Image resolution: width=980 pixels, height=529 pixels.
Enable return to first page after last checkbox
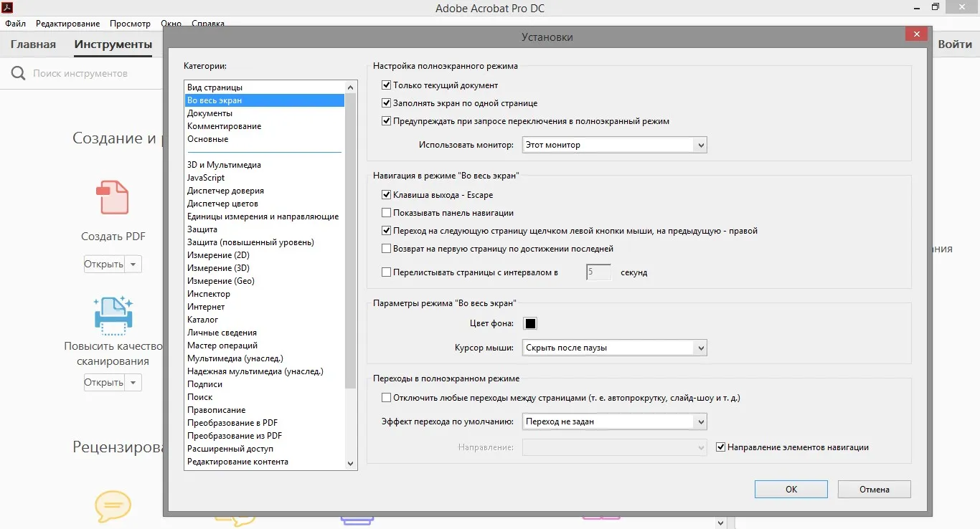click(x=387, y=249)
